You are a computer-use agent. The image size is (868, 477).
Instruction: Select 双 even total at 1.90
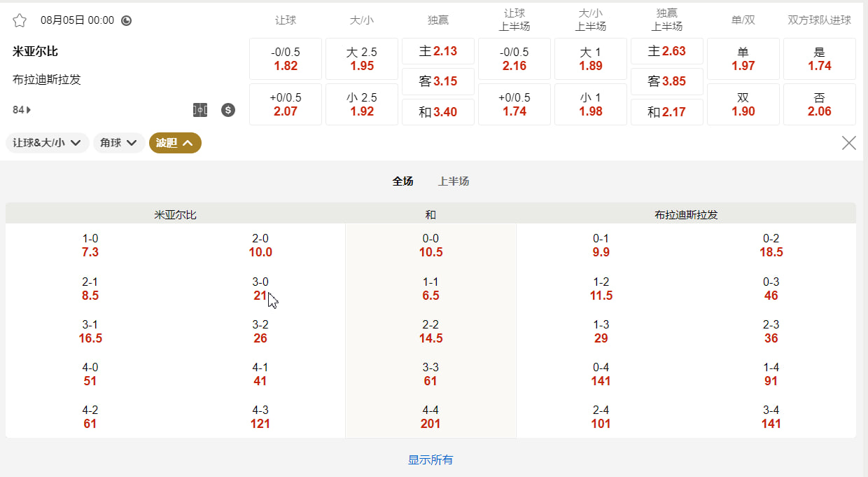(743, 104)
